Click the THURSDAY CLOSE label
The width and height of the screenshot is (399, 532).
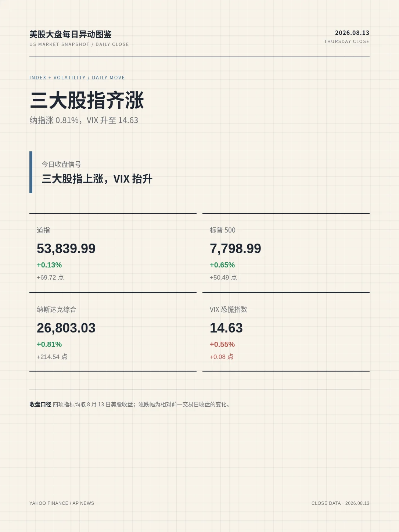pos(346,42)
